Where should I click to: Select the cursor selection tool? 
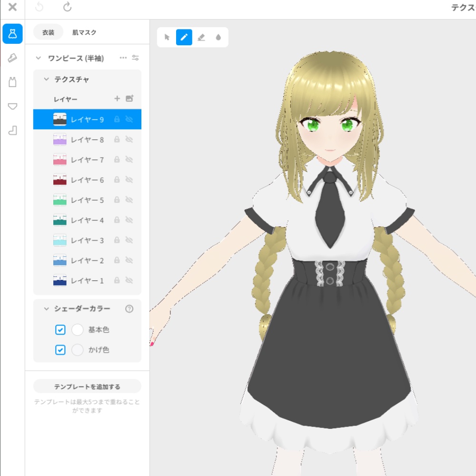pos(167,37)
